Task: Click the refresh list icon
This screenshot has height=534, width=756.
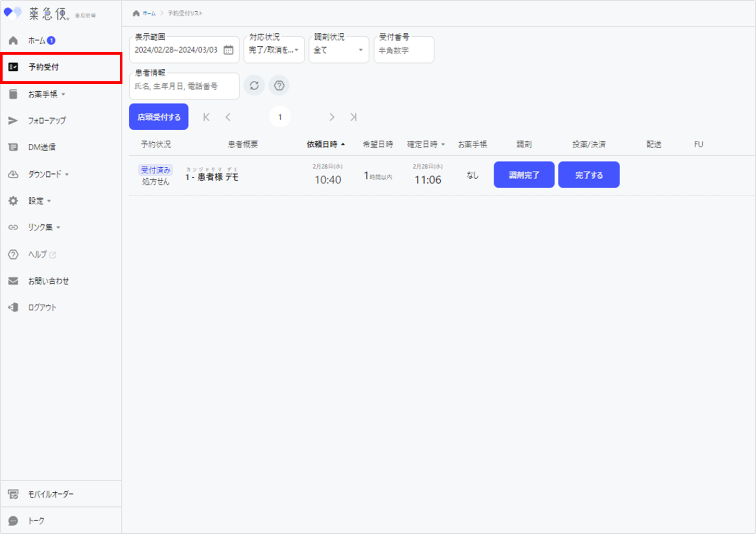Action: point(254,86)
